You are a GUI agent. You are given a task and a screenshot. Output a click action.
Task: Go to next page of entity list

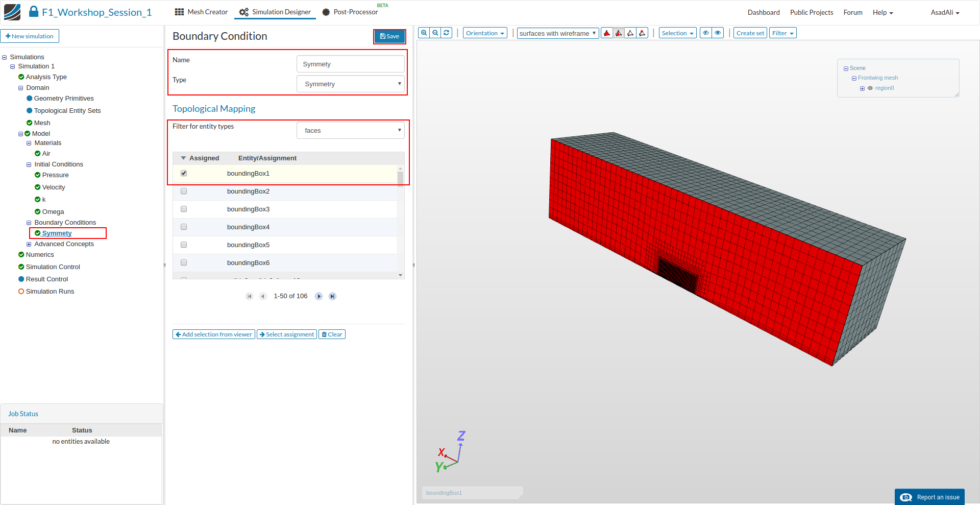pos(319,296)
